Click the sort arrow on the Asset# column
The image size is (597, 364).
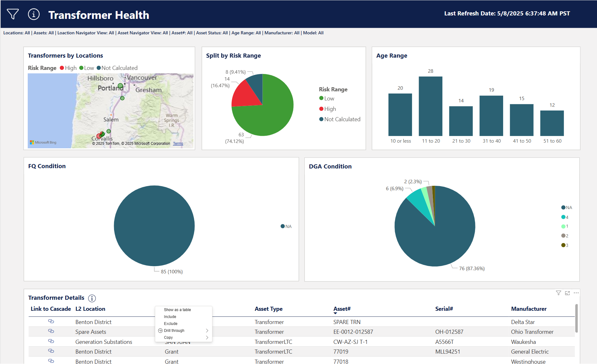tap(336, 313)
